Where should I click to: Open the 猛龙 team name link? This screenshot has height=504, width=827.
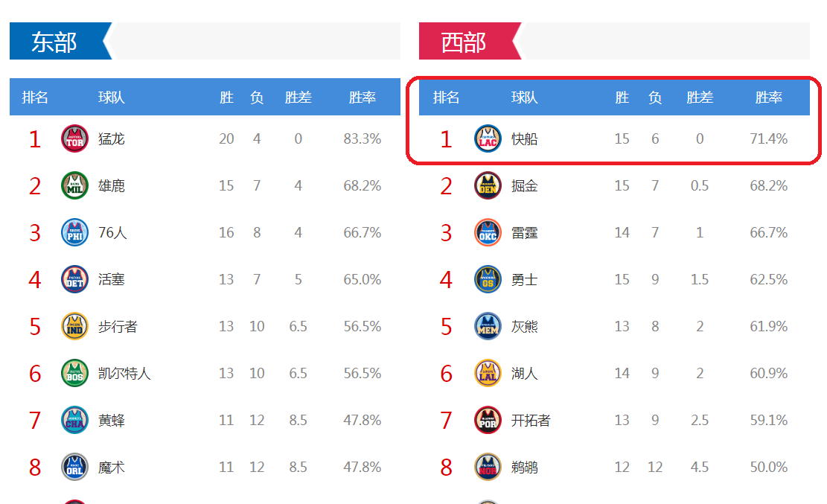pos(112,138)
